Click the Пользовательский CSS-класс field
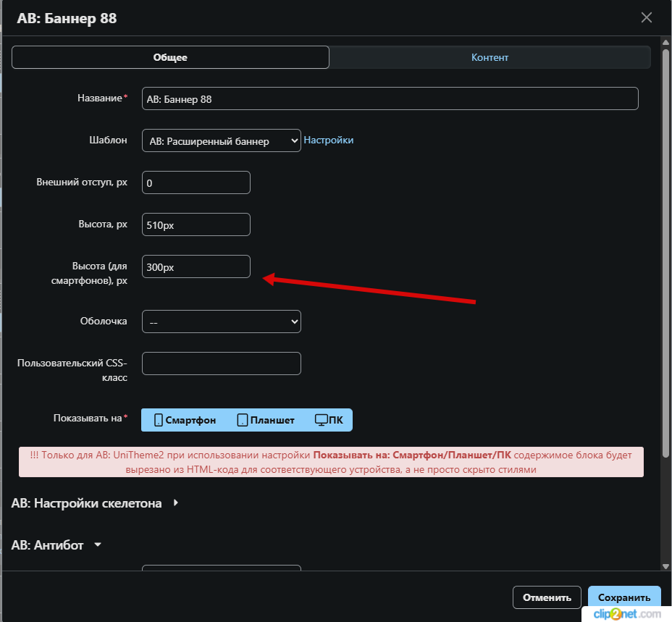Image resolution: width=672 pixels, height=622 pixels. [221, 363]
